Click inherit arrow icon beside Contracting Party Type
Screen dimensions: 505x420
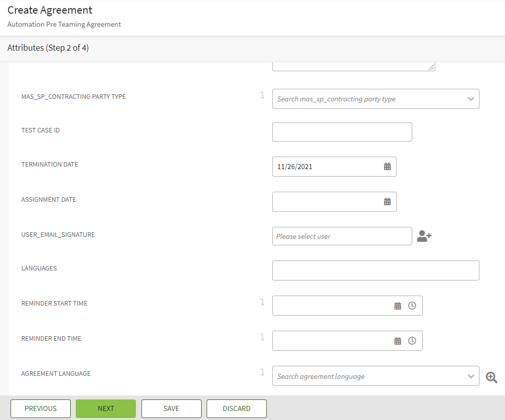point(262,96)
